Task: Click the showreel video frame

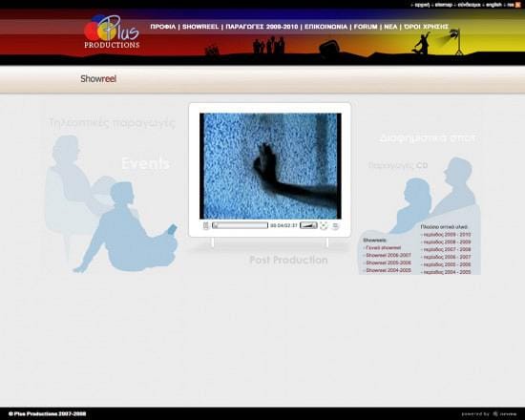Action: tap(270, 166)
